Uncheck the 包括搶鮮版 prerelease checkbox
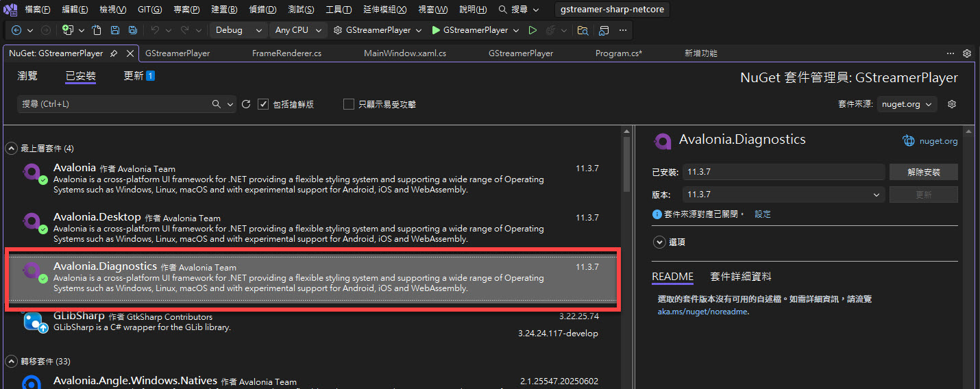Screen dimensions: 980x389 (x=263, y=104)
